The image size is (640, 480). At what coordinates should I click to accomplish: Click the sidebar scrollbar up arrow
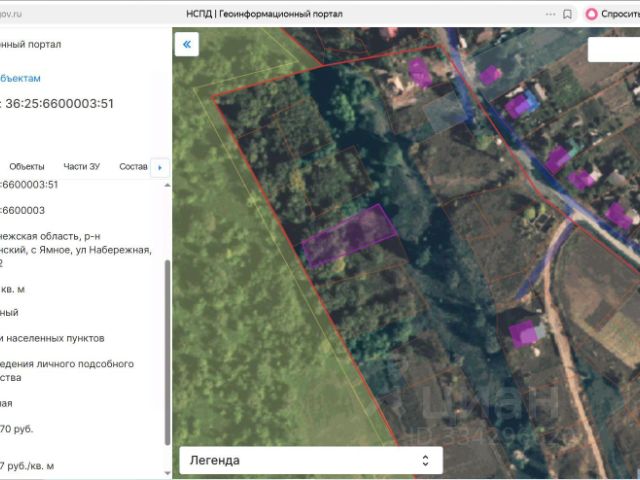point(167,185)
